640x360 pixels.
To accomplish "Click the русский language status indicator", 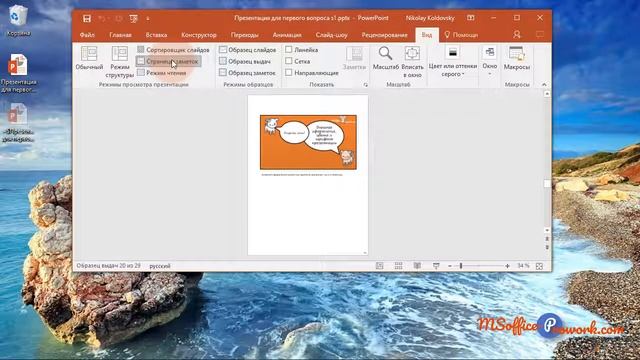I will (160, 266).
